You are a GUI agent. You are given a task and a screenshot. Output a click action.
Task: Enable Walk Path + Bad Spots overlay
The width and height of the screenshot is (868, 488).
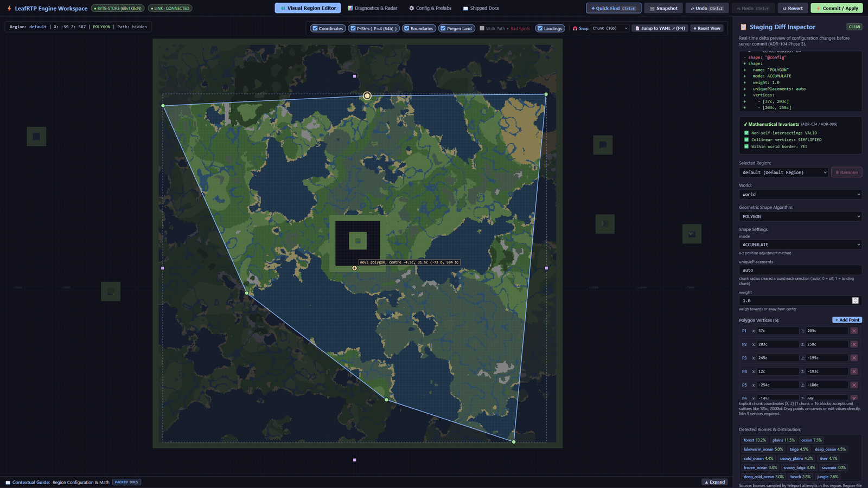(482, 28)
